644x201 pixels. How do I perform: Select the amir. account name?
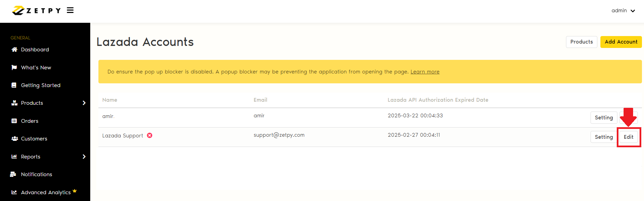[108, 116]
